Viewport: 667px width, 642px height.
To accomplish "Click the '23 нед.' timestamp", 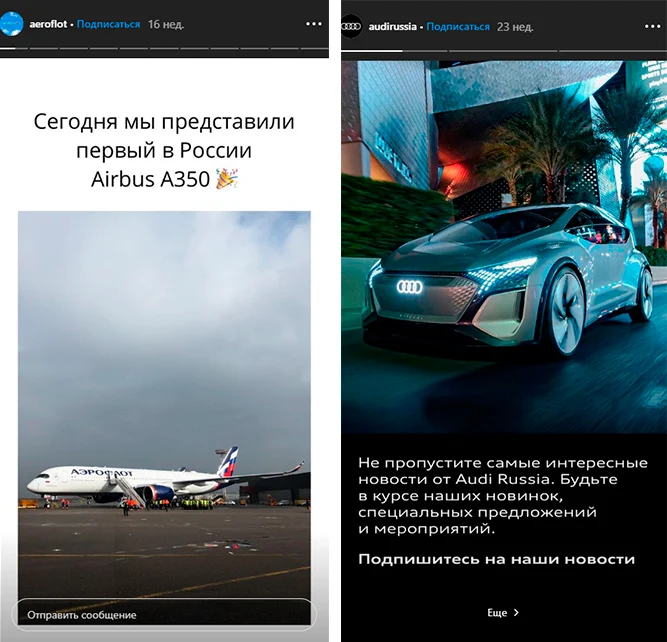I will coord(515,27).
